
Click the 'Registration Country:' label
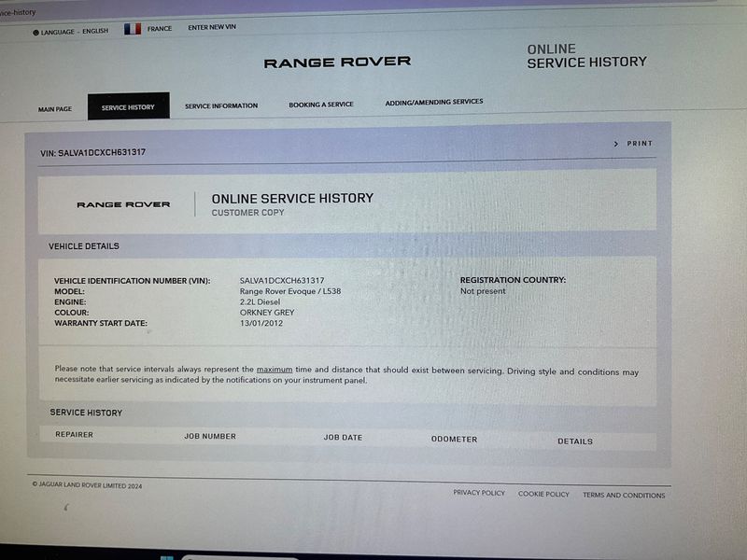tap(513, 280)
